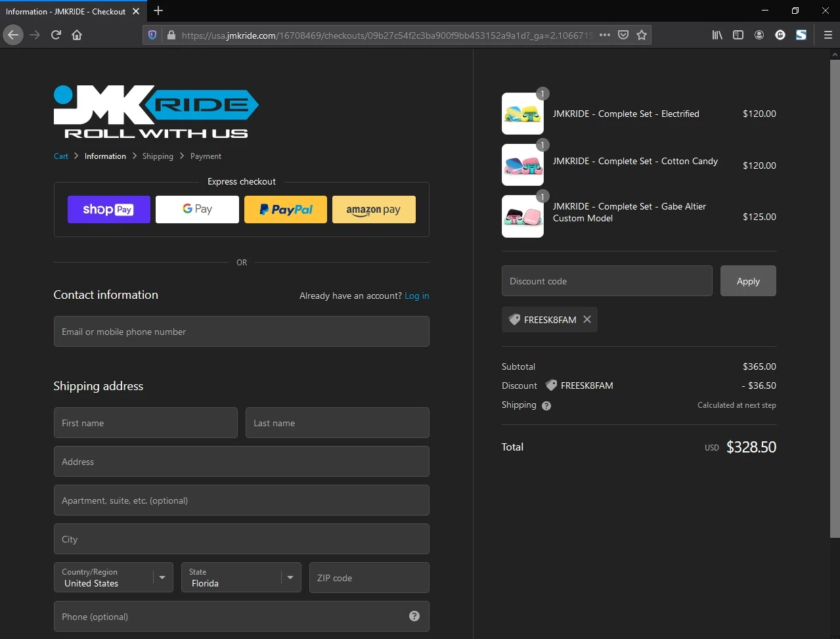Click the JMKRIDE Roll With Us logo

point(156,112)
